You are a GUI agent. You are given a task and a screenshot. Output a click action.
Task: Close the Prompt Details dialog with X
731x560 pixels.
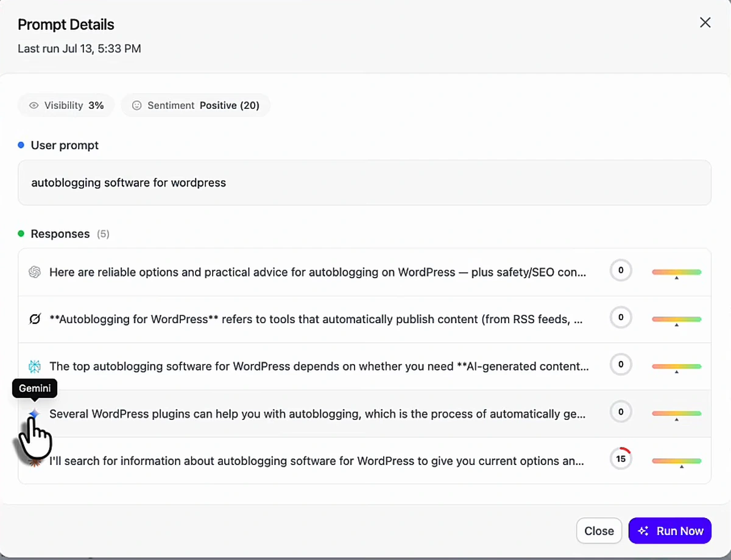tap(705, 23)
